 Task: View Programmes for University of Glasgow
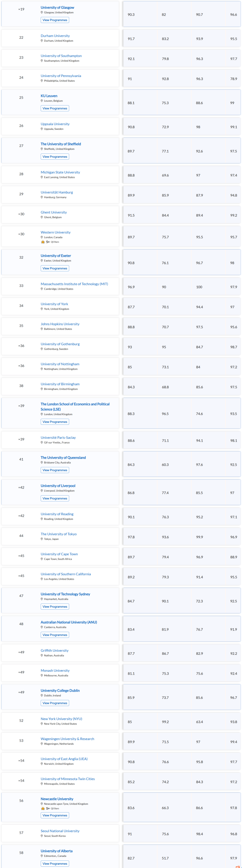[x=55, y=20]
